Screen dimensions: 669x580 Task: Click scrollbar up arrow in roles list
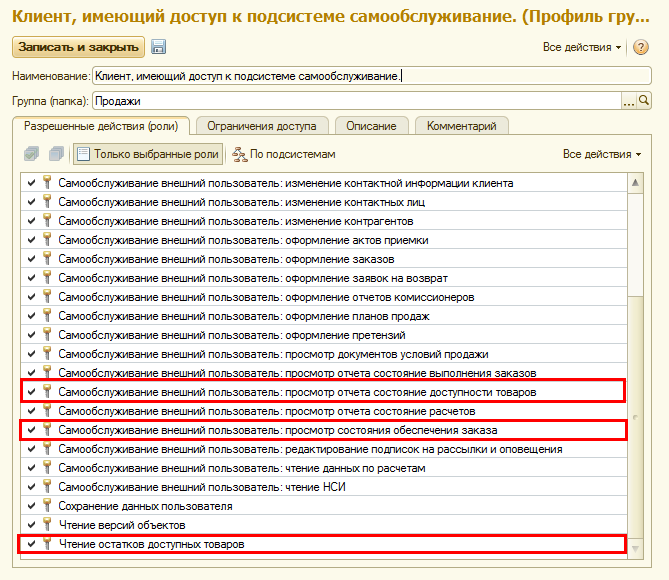(x=635, y=183)
